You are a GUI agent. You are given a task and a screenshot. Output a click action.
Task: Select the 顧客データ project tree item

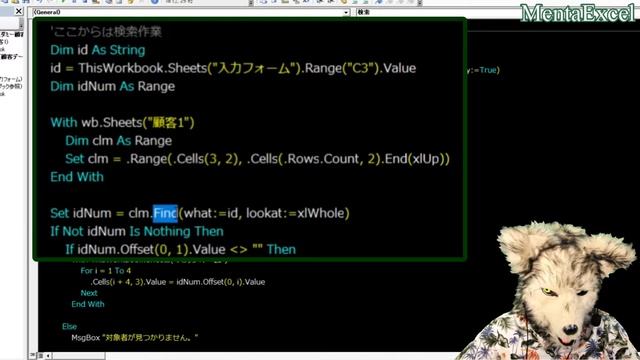tap(12, 57)
